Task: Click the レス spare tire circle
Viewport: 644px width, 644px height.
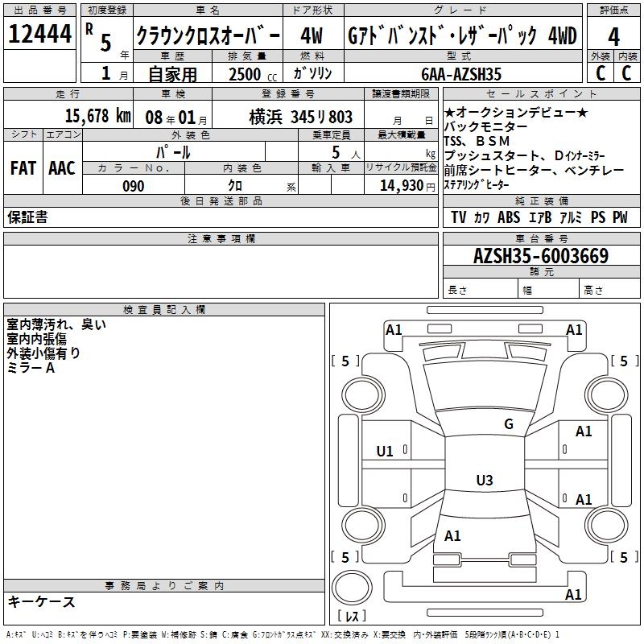Action: [352, 588]
